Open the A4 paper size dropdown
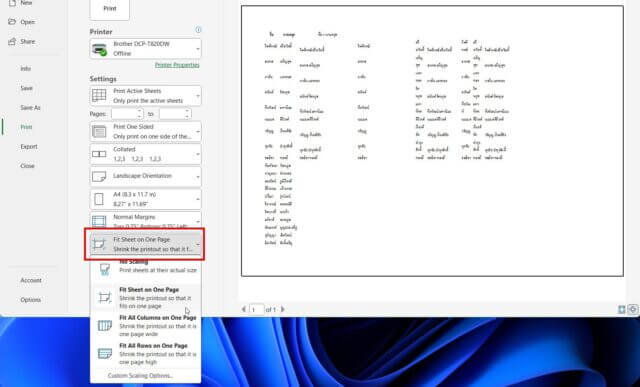The image size is (640, 387). [145, 199]
